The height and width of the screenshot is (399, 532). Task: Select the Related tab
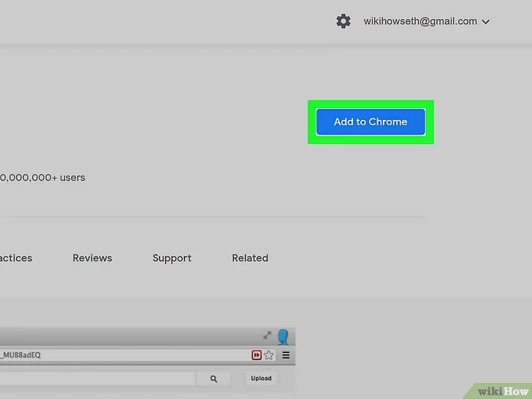point(250,258)
